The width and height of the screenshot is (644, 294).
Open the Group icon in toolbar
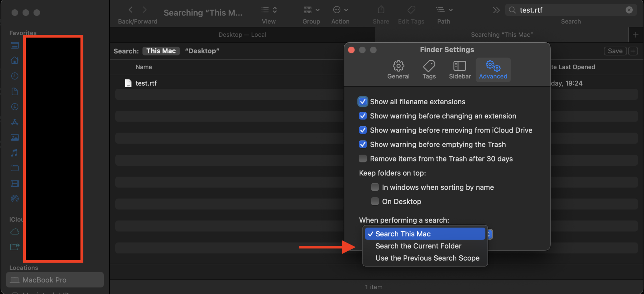pos(308,10)
